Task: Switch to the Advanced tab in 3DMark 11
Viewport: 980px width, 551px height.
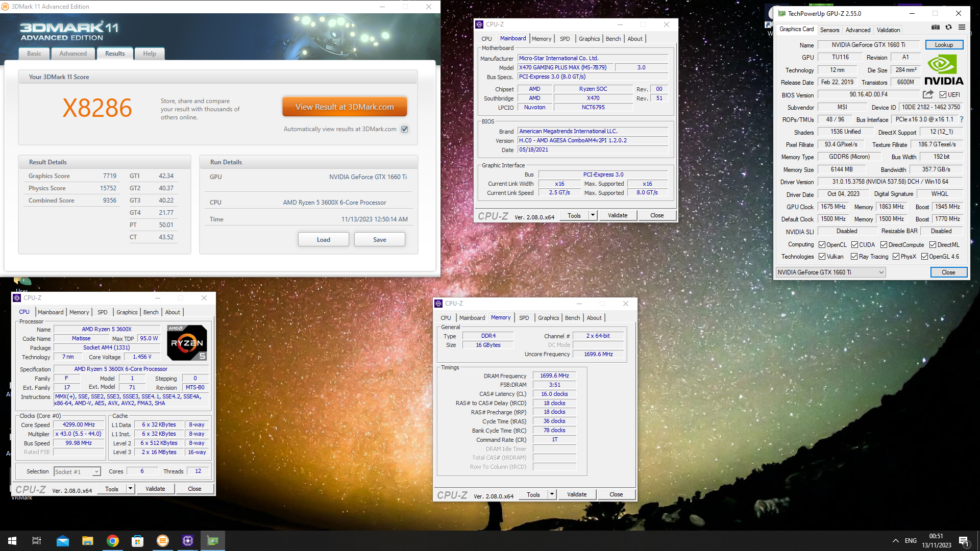Action: coord(73,54)
